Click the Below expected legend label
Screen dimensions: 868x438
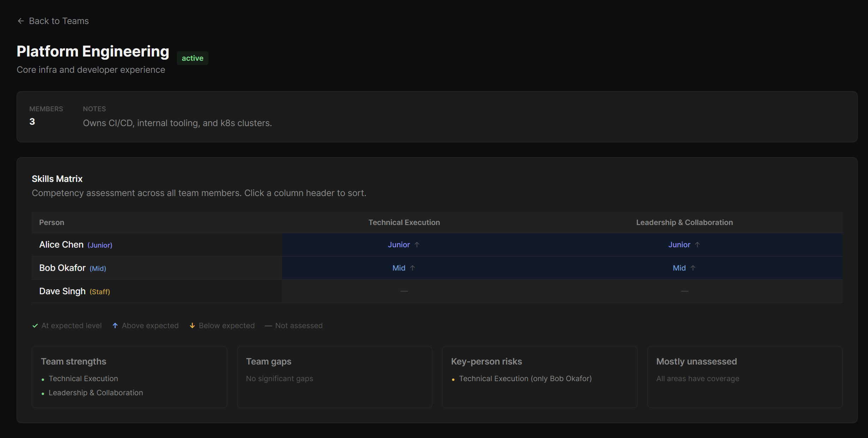[227, 326]
